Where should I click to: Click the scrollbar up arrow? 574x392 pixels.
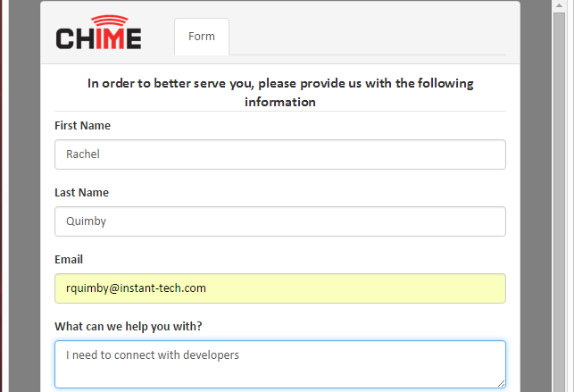tap(559, 6)
